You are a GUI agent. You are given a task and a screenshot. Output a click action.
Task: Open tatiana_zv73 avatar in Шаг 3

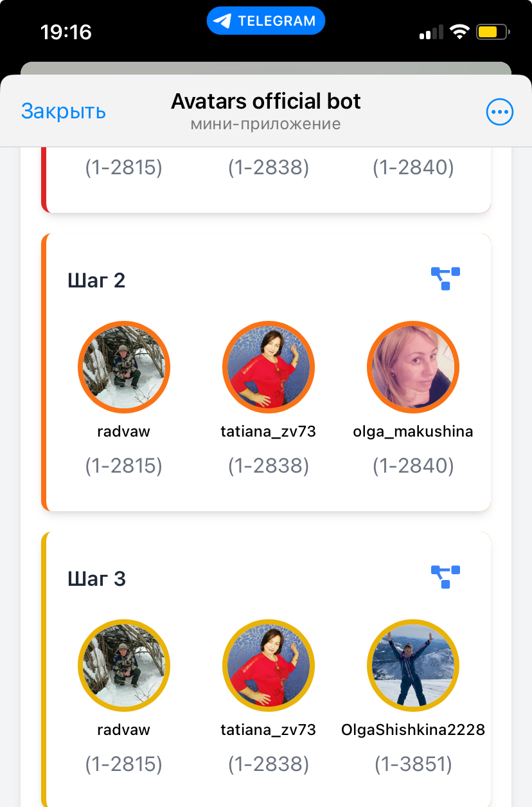(x=269, y=666)
